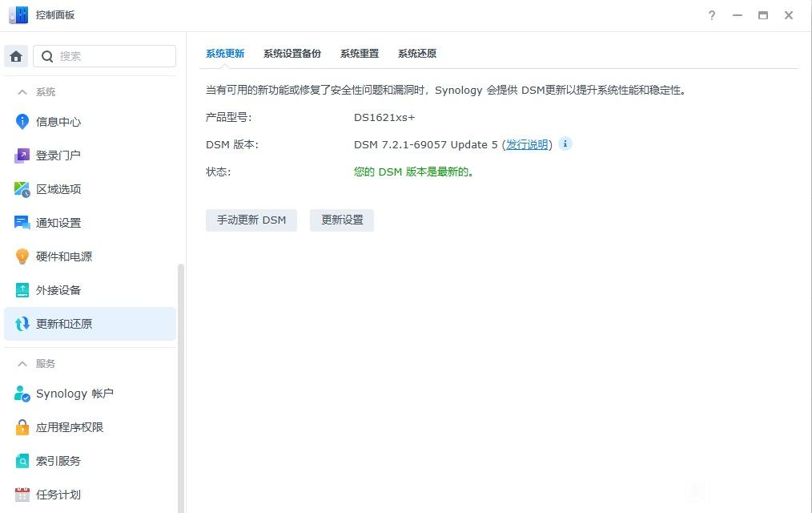Open the 发行说明 release notes link
This screenshot has height=513, width=812.
click(527, 144)
